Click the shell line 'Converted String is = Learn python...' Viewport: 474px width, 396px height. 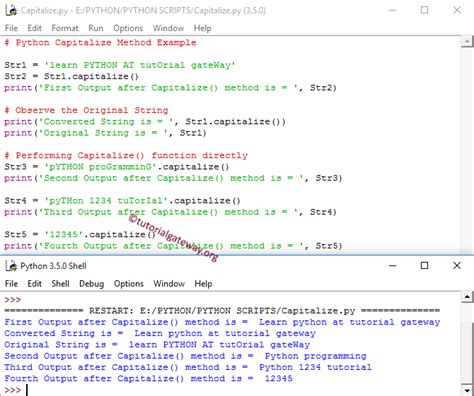pyautogui.click(x=160, y=333)
